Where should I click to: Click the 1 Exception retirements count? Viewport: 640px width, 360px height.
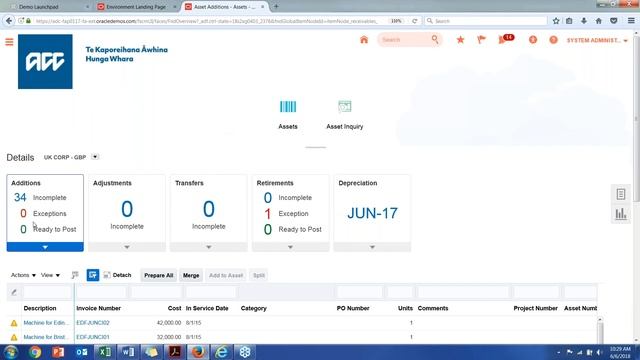point(267,213)
